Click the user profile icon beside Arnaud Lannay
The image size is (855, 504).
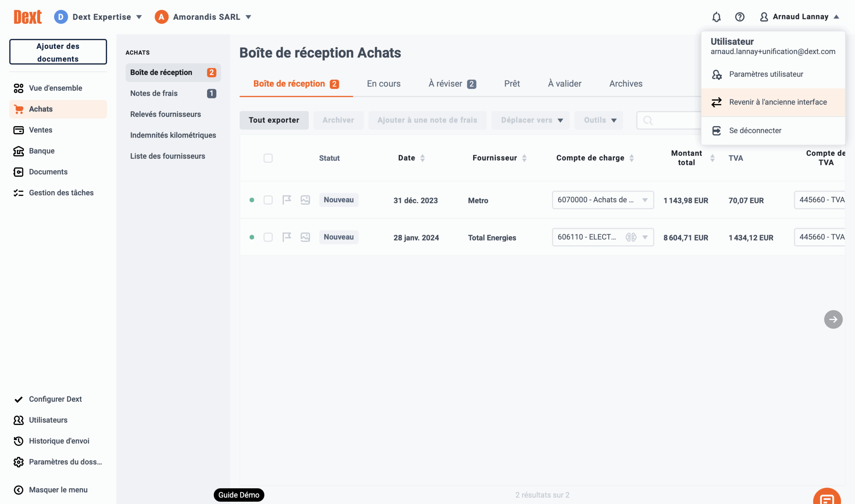click(764, 17)
